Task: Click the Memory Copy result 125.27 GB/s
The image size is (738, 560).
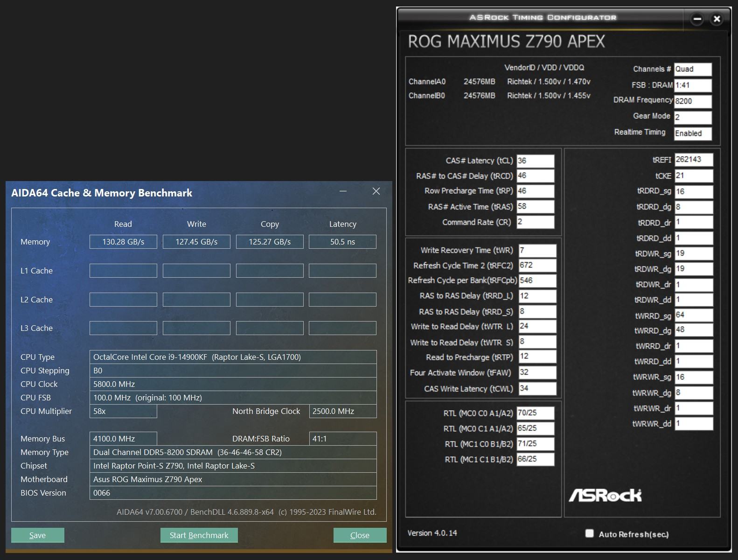Action: (270, 242)
